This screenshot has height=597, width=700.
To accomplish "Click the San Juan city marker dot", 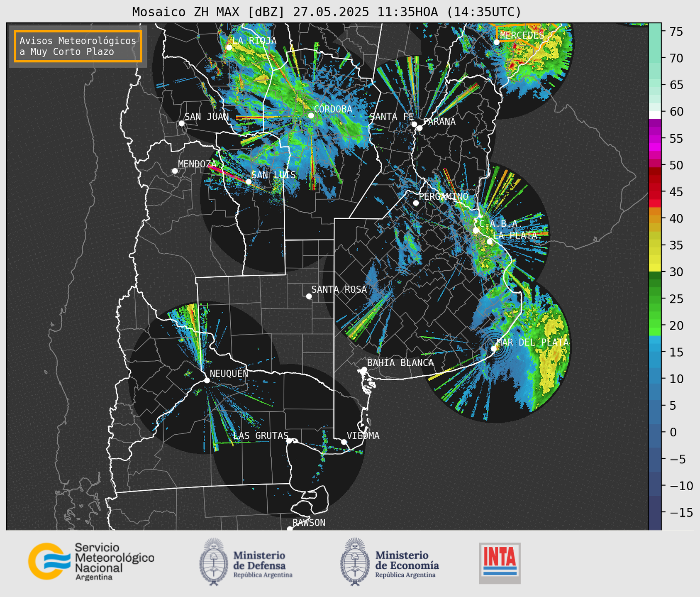I will pyautogui.click(x=181, y=123).
